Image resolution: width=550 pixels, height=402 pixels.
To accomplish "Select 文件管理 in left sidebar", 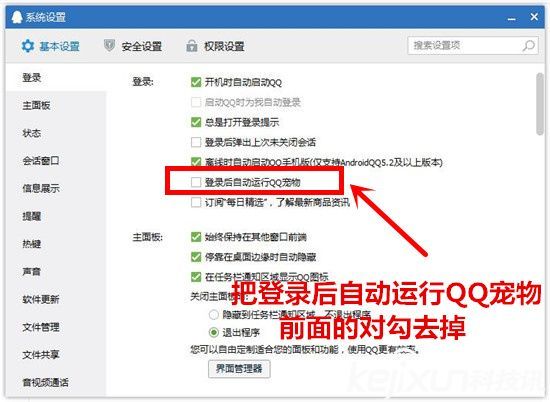I will coord(41,327).
